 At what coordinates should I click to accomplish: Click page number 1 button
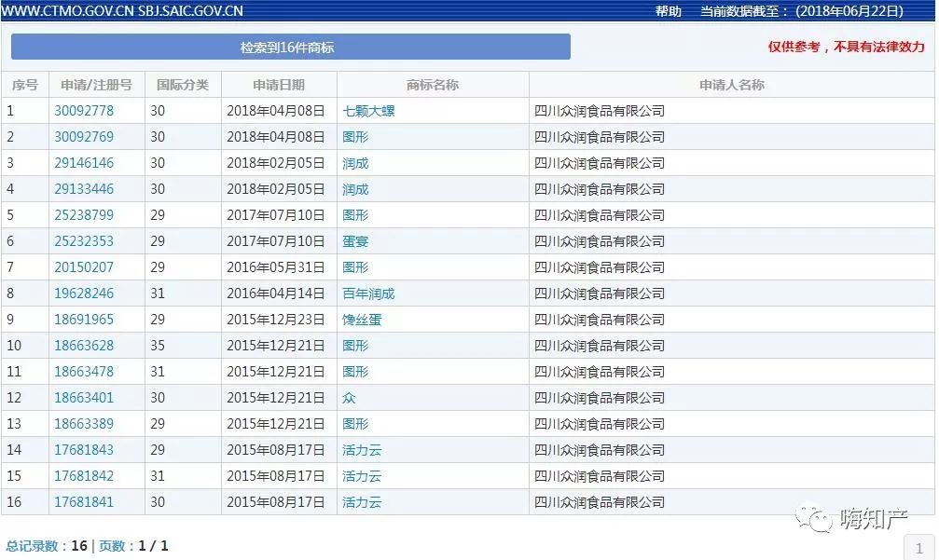pyautogui.click(x=918, y=548)
